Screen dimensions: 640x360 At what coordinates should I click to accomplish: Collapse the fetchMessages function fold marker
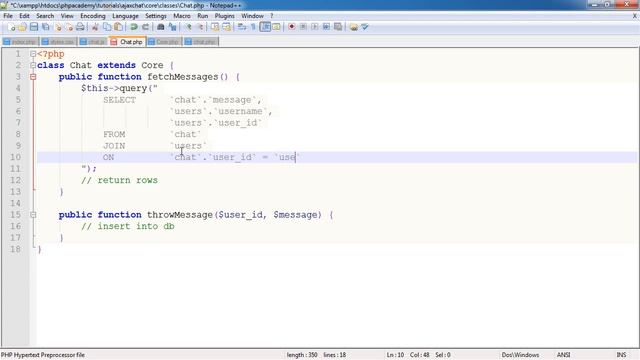[x=33, y=77]
